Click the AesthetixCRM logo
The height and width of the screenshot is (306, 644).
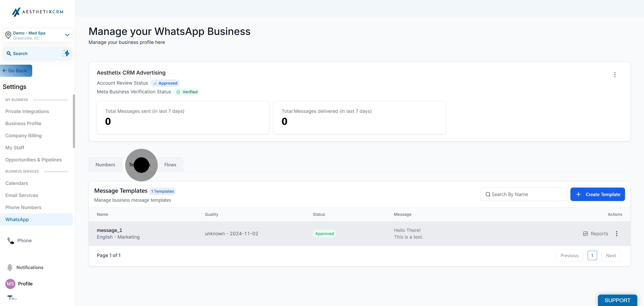(x=38, y=12)
